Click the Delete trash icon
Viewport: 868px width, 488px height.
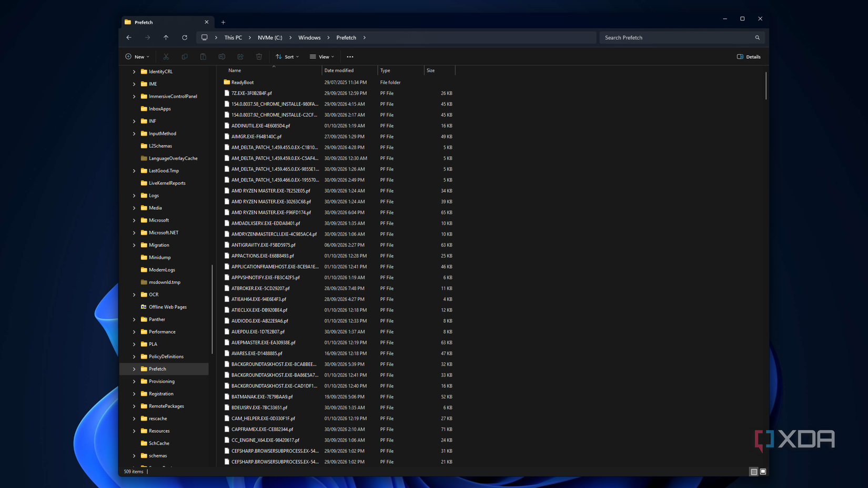(x=259, y=57)
